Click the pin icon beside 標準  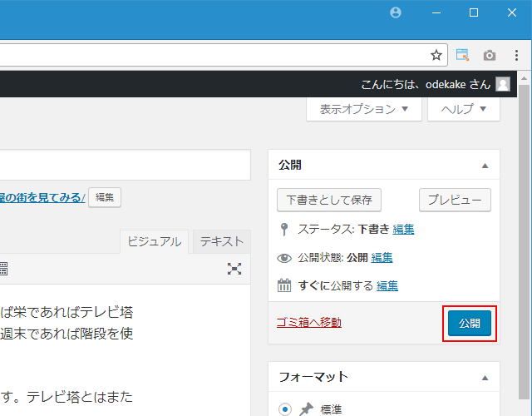pos(306,409)
